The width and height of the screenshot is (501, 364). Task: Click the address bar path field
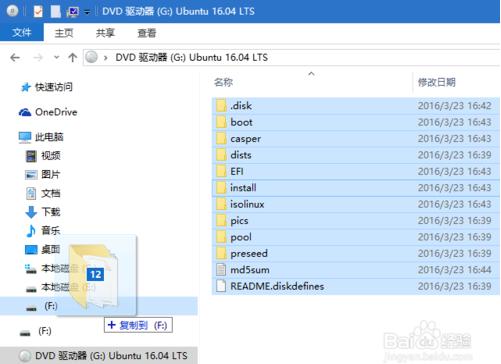[292, 57]
